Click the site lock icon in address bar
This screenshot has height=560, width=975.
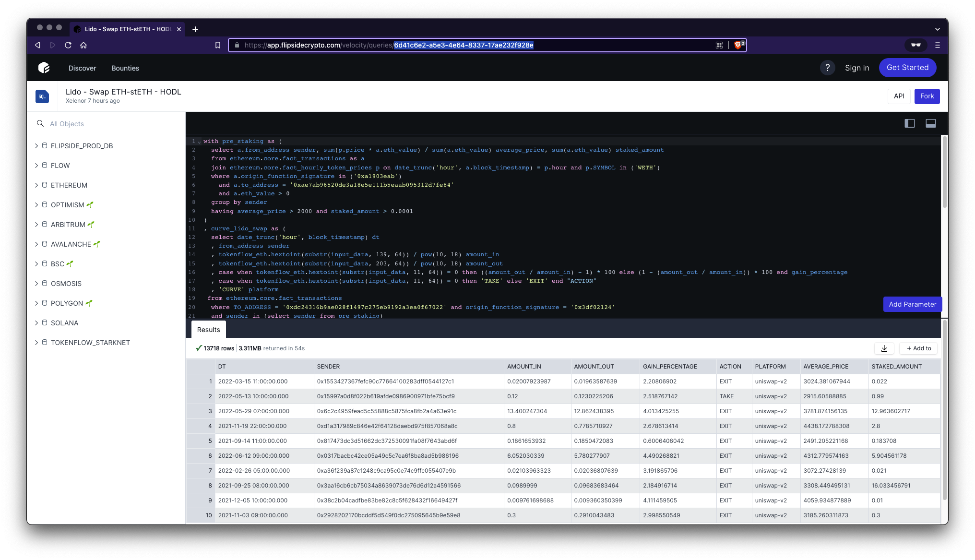[x=237, y=45]
